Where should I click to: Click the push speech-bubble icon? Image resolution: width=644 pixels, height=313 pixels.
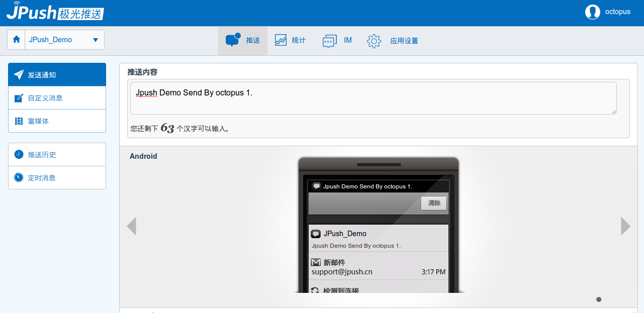click(x=233, y=40)
